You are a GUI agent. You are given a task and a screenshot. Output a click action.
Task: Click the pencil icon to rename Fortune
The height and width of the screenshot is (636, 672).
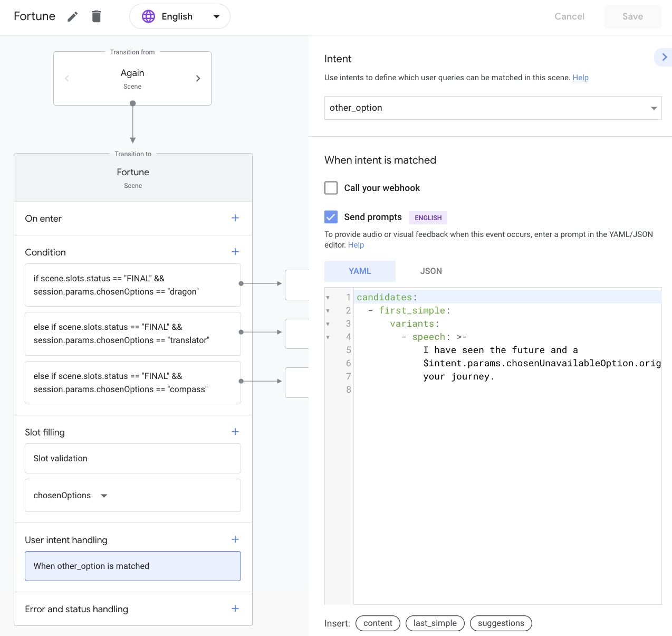(x=73, y=17)
